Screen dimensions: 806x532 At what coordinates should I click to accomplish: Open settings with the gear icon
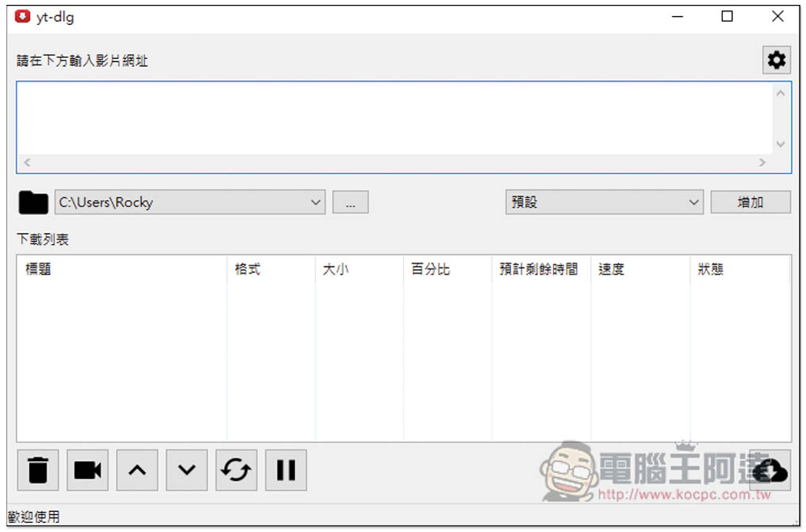[776, 60]
